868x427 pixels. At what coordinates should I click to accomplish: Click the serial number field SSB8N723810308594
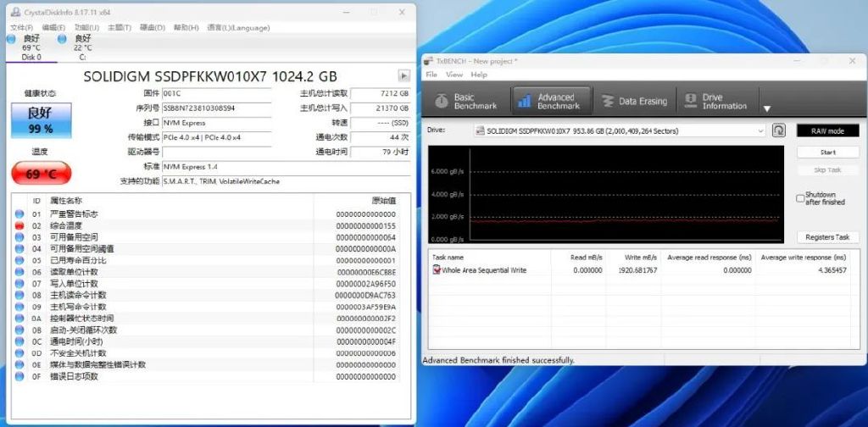(x=217, y=108)
